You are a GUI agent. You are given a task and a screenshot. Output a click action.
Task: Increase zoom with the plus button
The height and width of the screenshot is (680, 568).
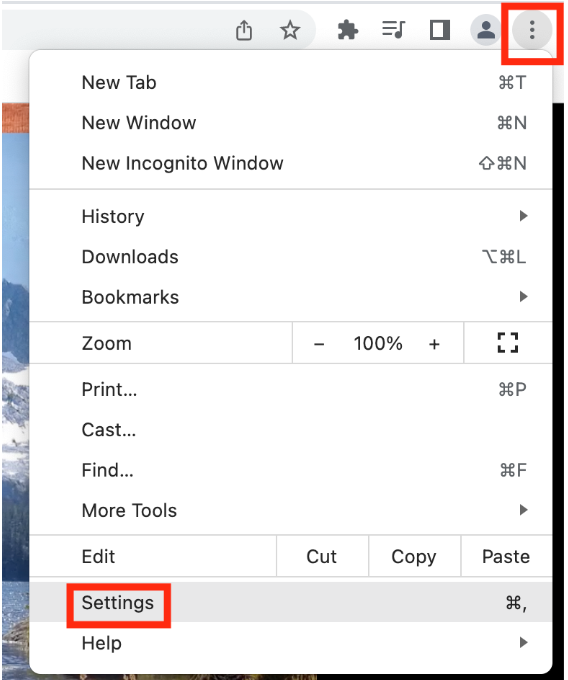pos(434,344)
